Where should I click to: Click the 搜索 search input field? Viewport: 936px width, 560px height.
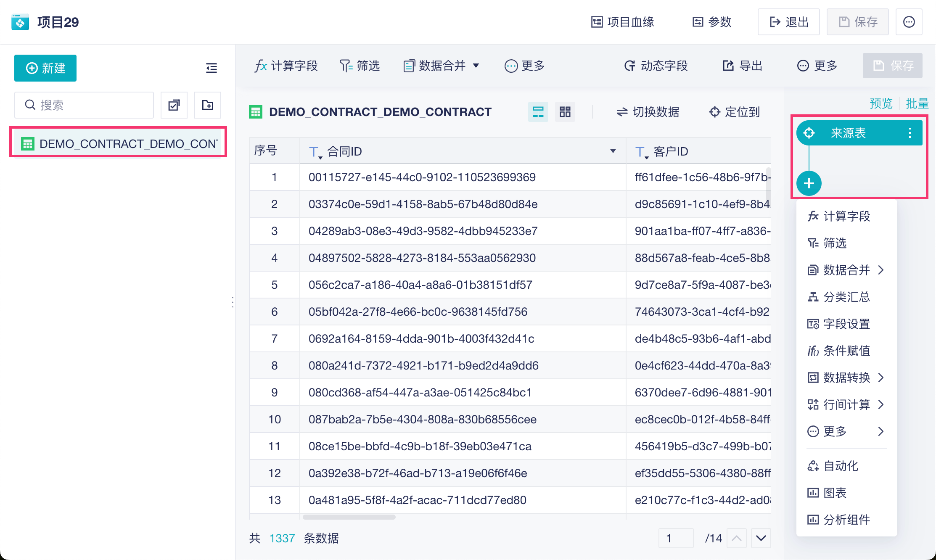point(84,105)
